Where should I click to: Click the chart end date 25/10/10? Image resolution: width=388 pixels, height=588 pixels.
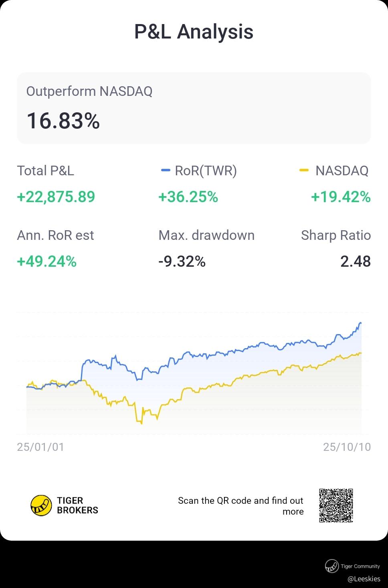click(347, 447)
